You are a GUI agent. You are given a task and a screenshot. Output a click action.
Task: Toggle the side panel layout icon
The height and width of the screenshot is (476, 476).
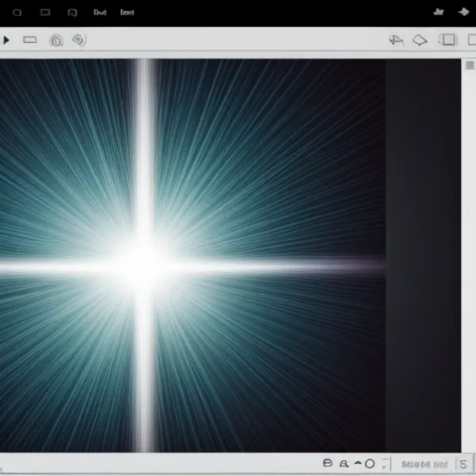[x=448, y=40]
